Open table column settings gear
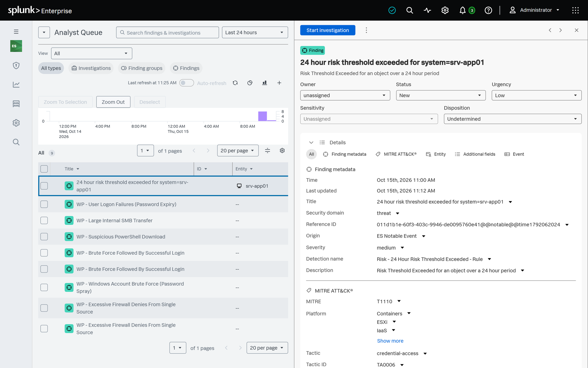588x368 pixels. pos(282,151)
